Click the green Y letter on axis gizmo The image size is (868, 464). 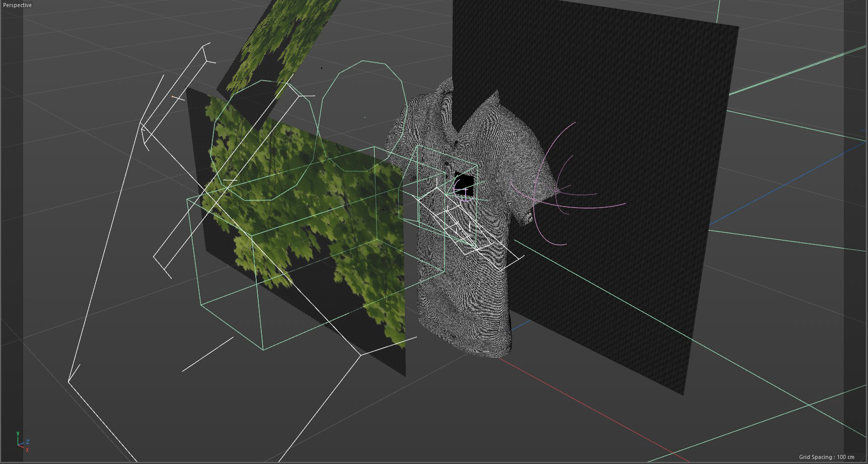coord(18,433)
